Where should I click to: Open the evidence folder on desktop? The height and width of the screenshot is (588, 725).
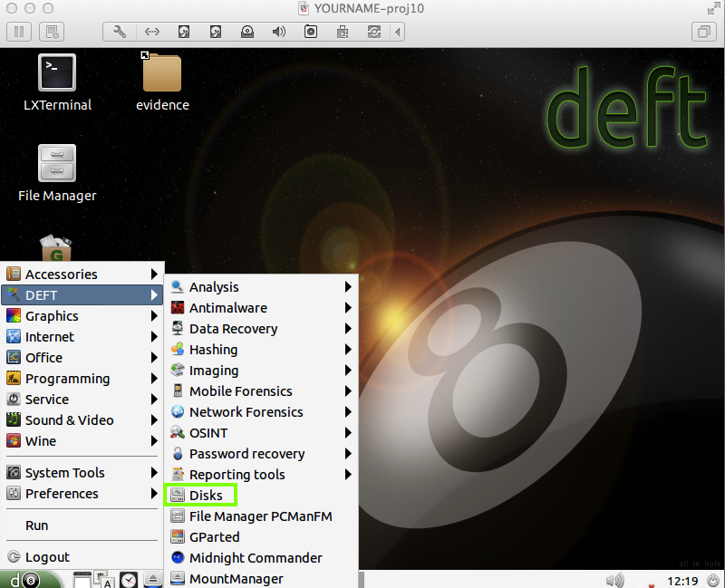162,73
